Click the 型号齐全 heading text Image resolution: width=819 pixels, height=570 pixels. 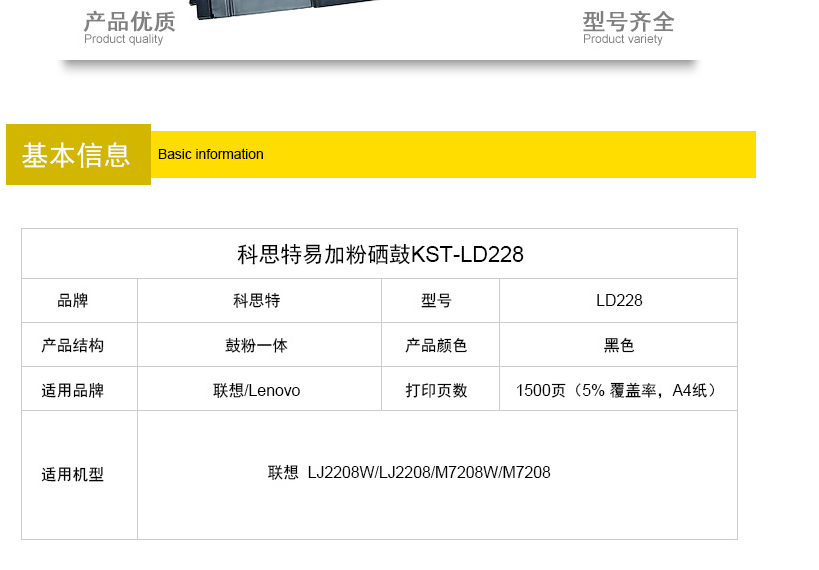click(628, 22)
